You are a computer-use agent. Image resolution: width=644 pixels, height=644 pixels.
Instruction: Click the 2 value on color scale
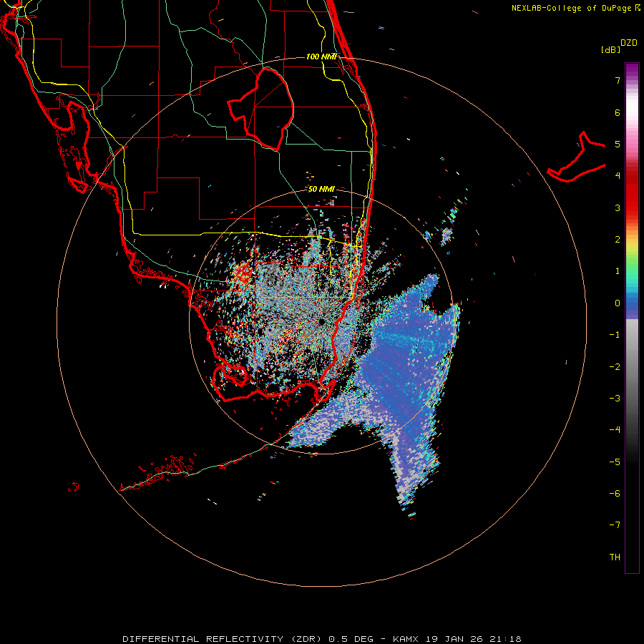click(x=618, y=240)
